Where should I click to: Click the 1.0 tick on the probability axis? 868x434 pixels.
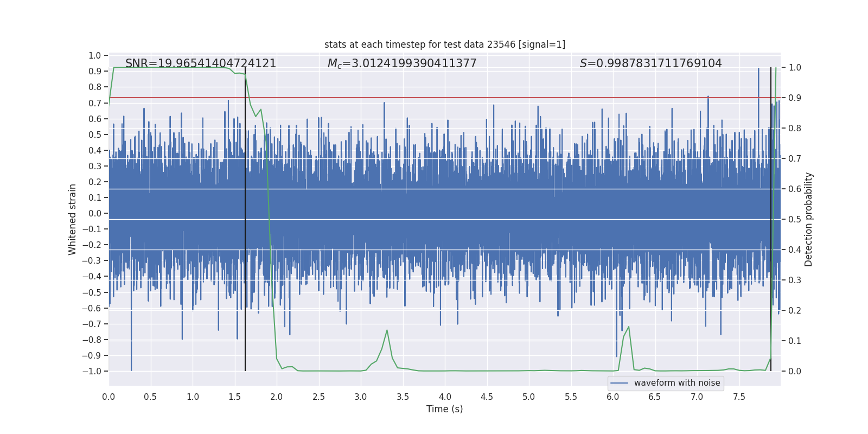pyautogui.click(x=795, y=68)
